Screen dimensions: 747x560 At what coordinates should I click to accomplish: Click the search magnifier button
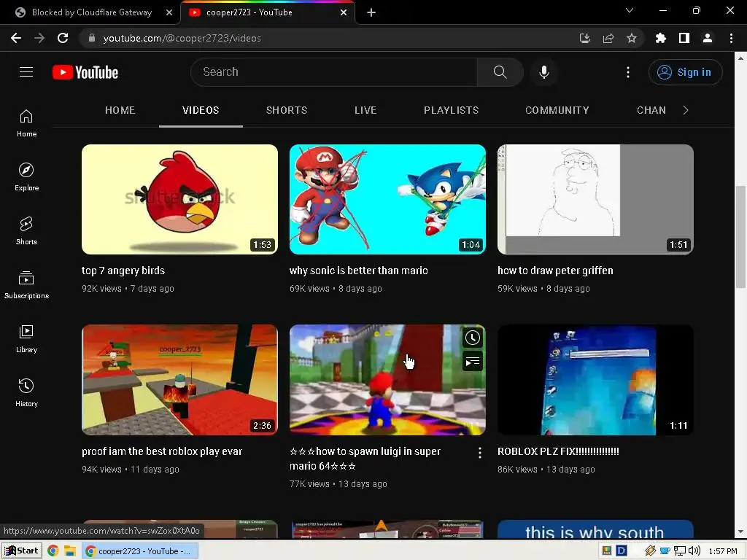tap(500, 72)
